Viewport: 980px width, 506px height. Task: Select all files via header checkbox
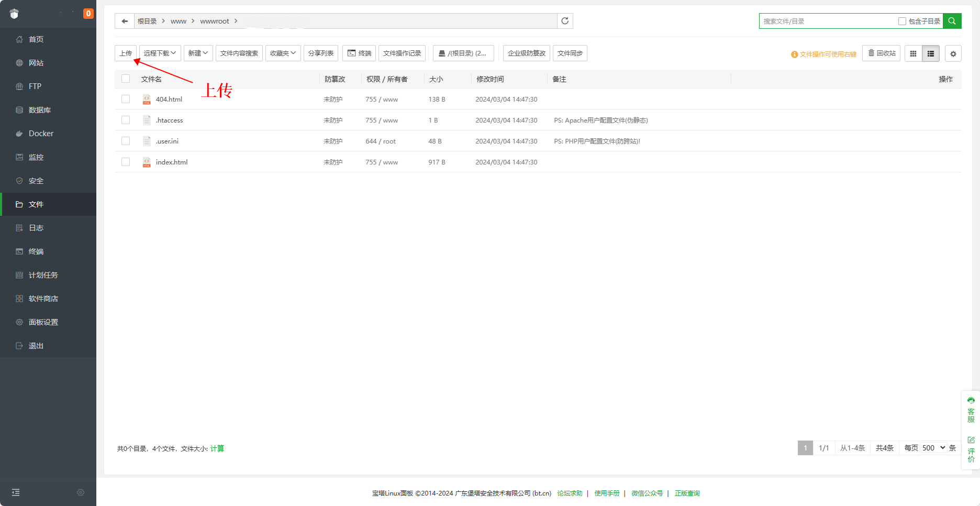click(x=126, y=79)
